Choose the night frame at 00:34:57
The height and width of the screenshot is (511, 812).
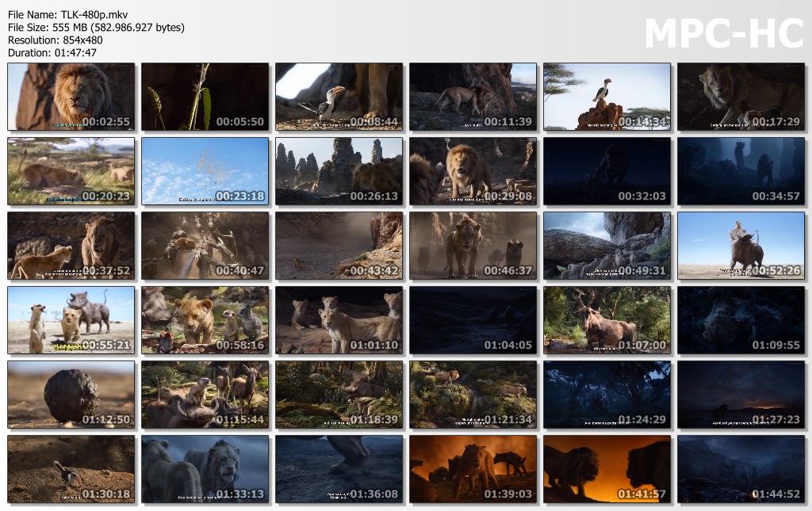point(741,171)
